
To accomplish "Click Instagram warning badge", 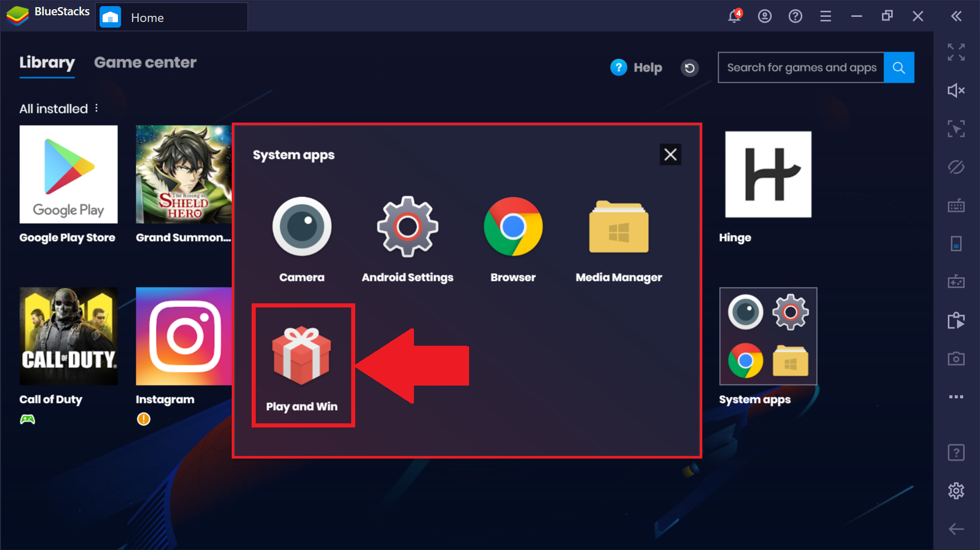I will click(x=143, y=419).
